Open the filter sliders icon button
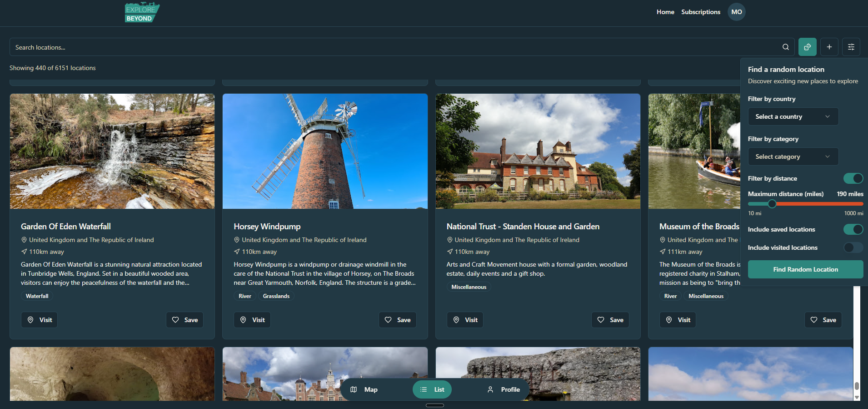Viewport: 868px width, 409px height. tap(851, 47)
